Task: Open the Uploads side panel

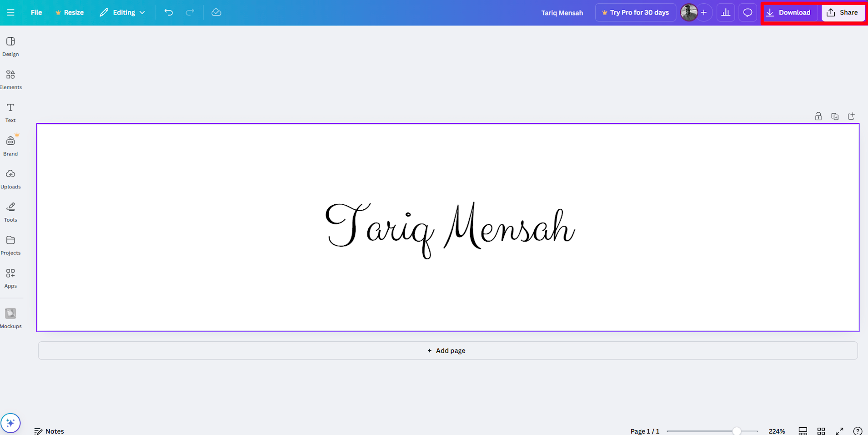Action: (x=10, y=179)
